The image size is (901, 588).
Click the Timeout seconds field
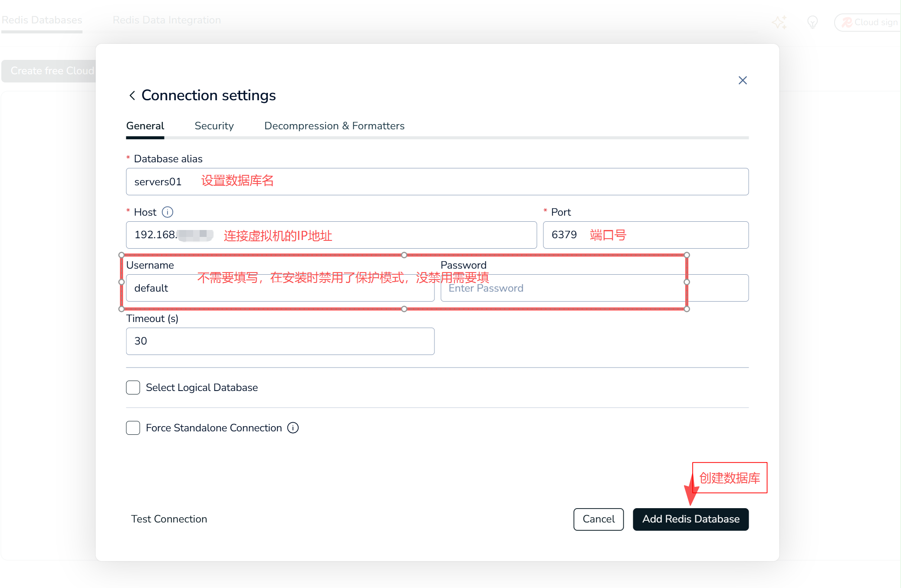(280, 342)
